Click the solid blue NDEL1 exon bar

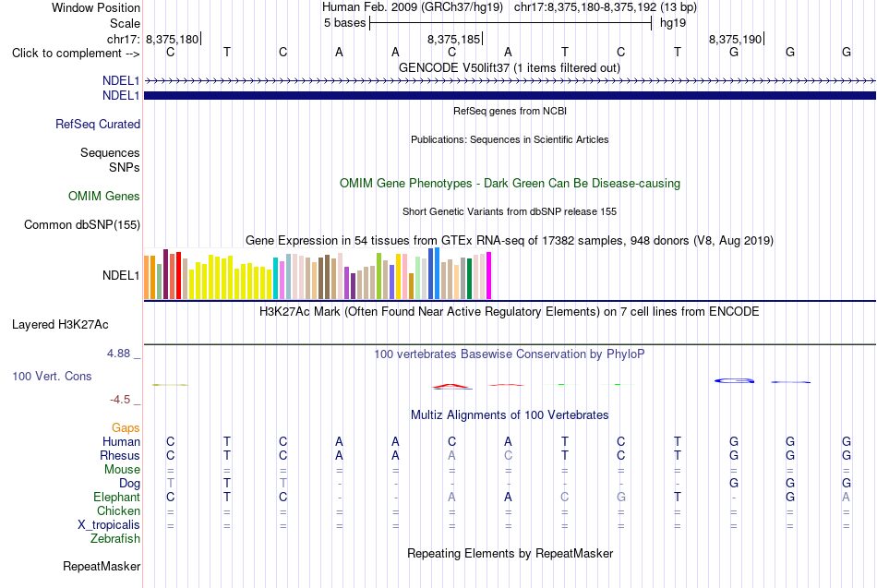(x=510, y=96)
